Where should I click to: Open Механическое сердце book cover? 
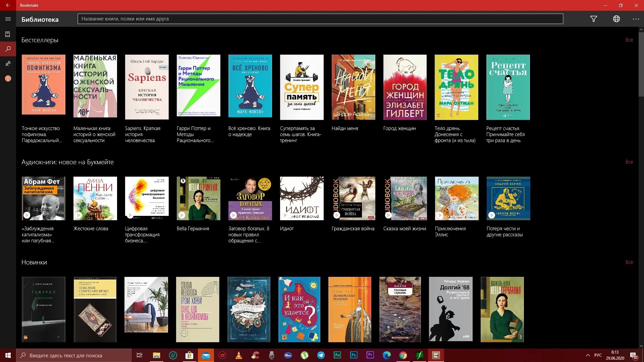(x=249, y=309)
